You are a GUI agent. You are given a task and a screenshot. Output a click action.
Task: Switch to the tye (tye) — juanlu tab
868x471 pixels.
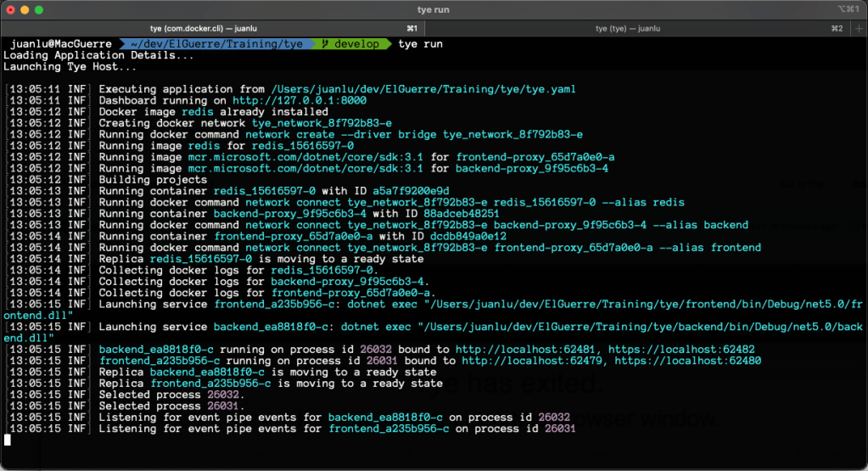628,28
